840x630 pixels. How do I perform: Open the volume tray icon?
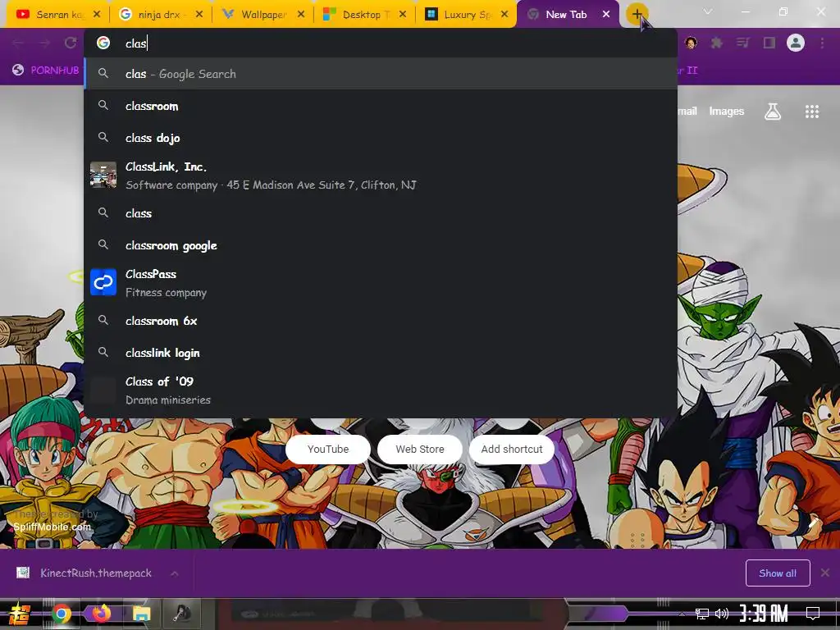[722, 614]
